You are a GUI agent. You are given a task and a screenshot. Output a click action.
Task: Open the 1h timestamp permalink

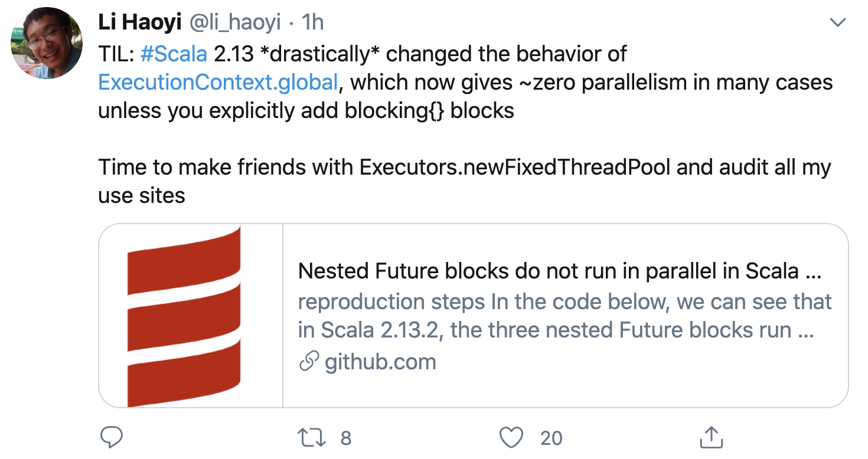[x=313, y=22]
